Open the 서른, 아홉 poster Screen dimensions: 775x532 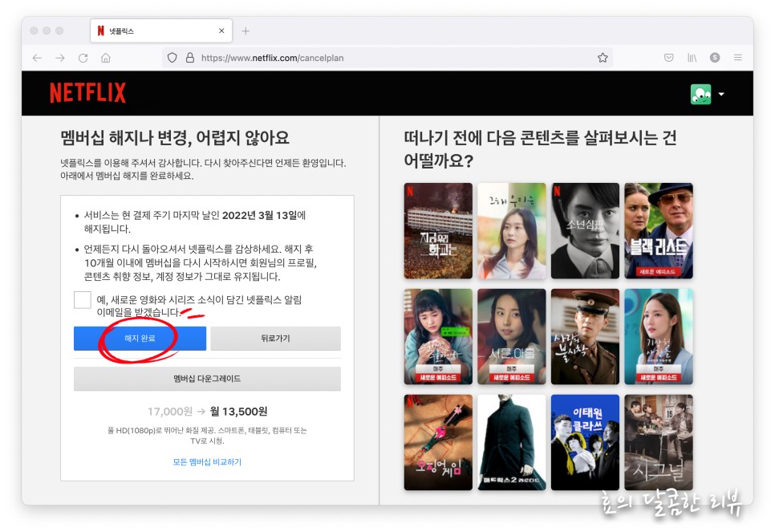512,337
